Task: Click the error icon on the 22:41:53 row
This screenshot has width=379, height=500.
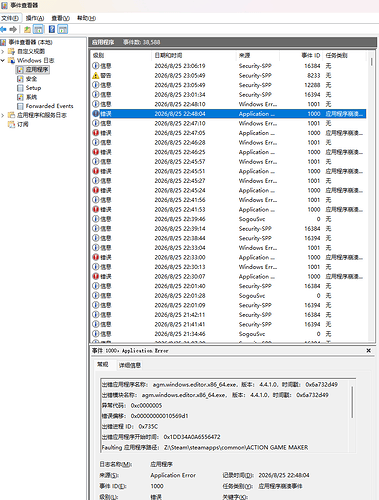Action: pyautogui.click(x=96, y=210)
